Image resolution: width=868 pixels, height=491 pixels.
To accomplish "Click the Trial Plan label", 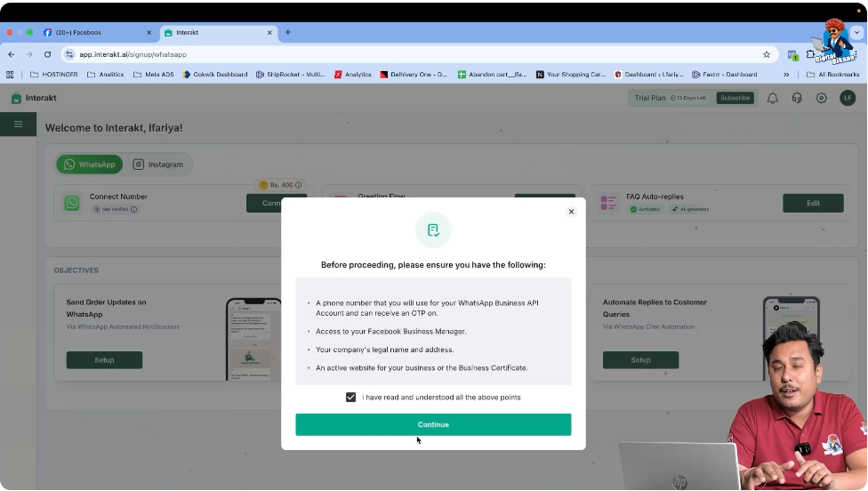I will click(x=650, y=98).
